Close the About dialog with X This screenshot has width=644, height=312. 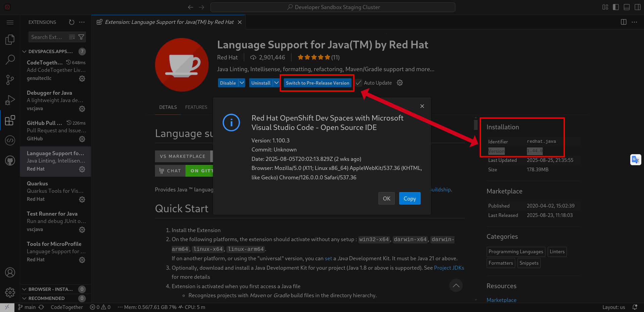point(422,106)
